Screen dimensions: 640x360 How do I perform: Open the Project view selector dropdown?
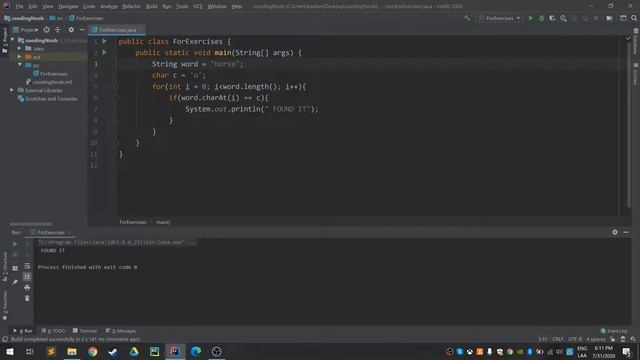click(x=26, y=30)
